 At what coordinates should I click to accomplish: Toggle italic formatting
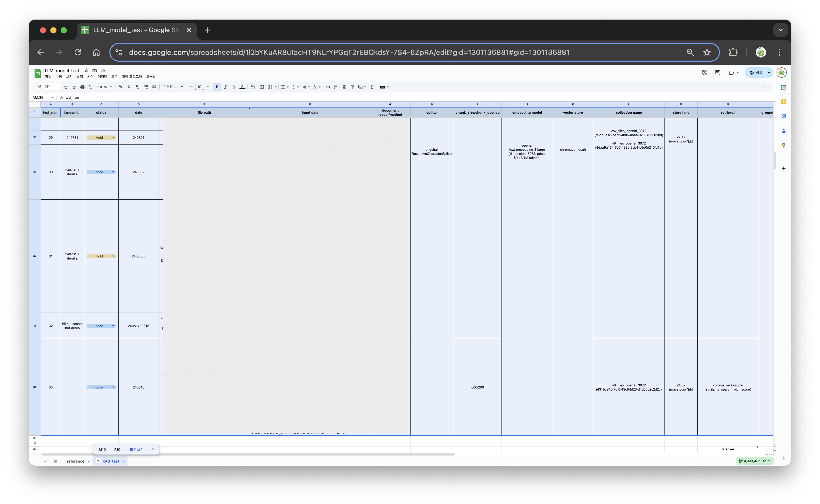225,87
